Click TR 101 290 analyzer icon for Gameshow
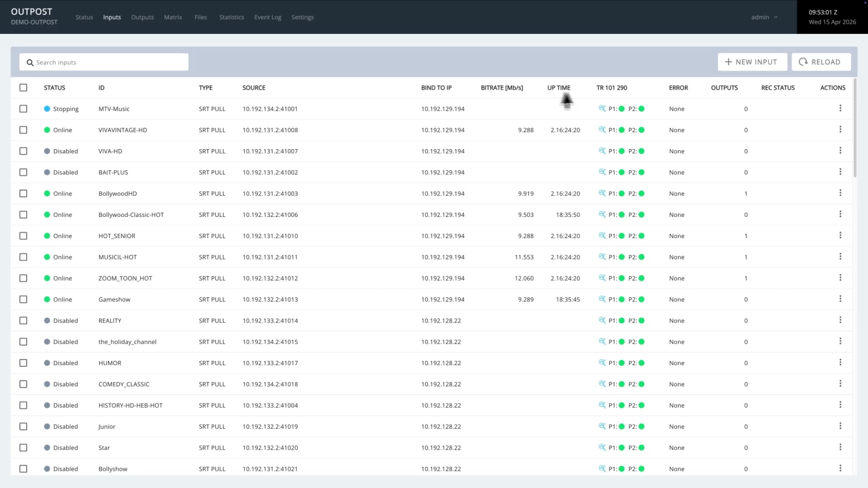This screenshot has width=868, height=488. point(602,299)
